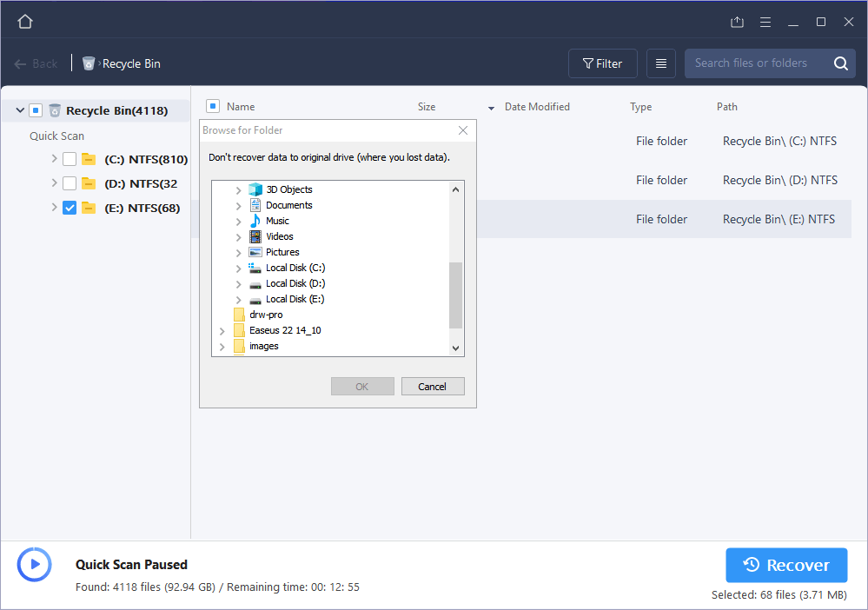Sort by the Path column header
This screenshot has height=610, width=868.
tap(727, 107)
